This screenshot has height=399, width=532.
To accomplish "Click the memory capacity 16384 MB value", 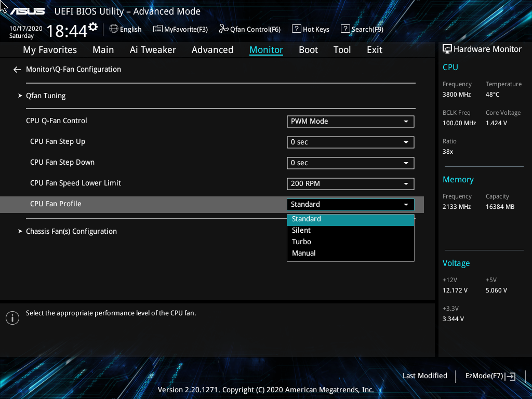I will click(x=500, y=207).
